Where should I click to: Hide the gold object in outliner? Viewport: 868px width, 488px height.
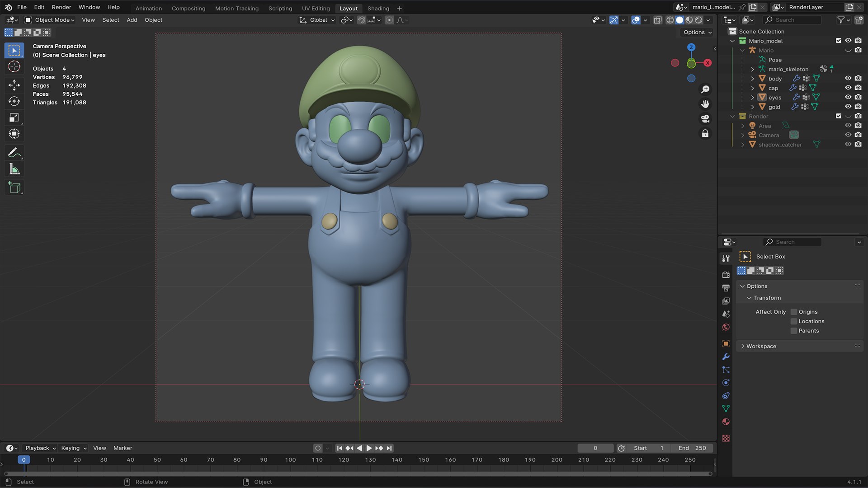[847, 107]
